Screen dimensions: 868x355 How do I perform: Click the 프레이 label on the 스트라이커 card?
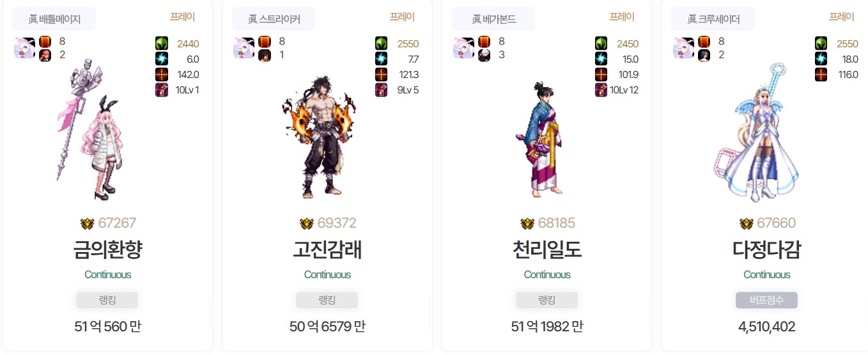402,17
